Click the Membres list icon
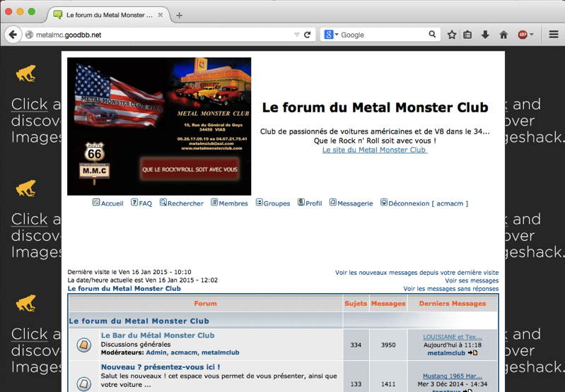Screen dimensions: 565x392 (x=214, y=202)
